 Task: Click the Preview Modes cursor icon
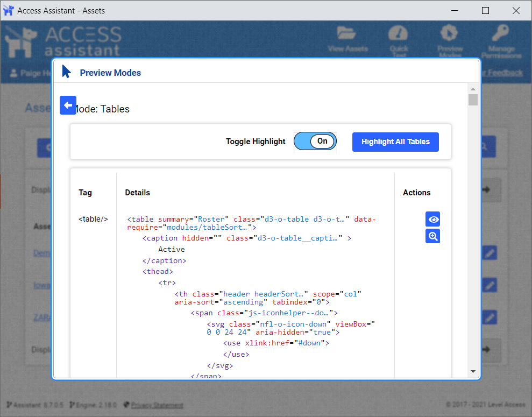(x=67, y=72)
